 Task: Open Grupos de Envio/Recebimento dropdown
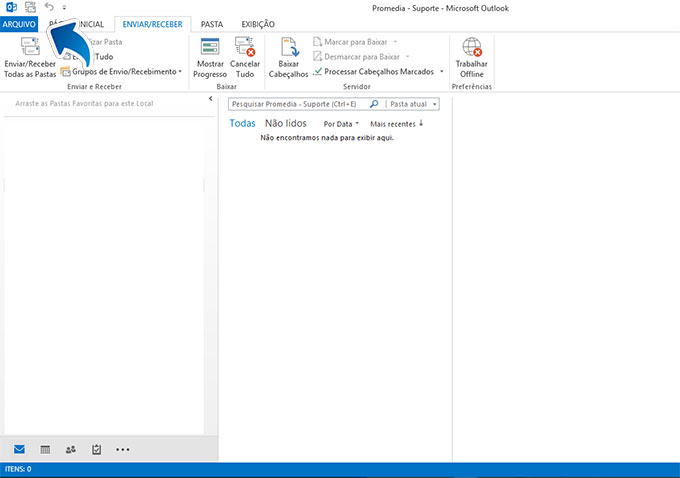[x=121, y=72]
